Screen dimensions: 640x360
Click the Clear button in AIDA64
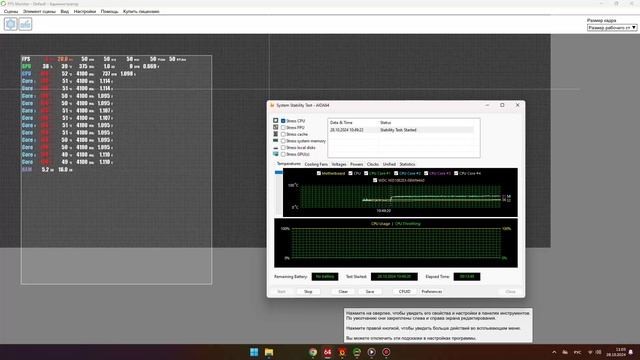(x=343, y=291)
